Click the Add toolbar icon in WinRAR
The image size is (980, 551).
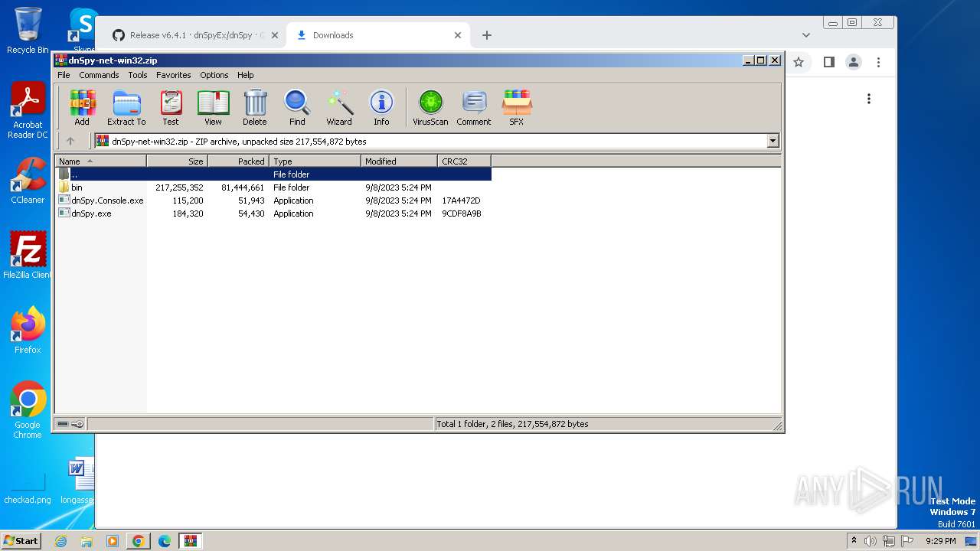(82, 107)
